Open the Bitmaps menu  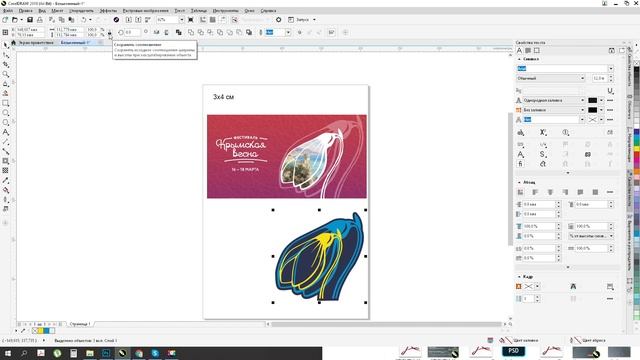(146, 11)
